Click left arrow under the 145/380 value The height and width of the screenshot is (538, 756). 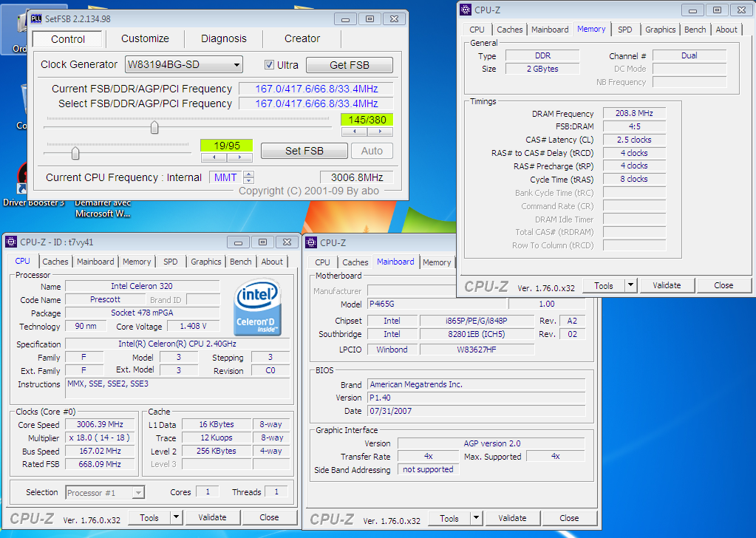(355, 131)
